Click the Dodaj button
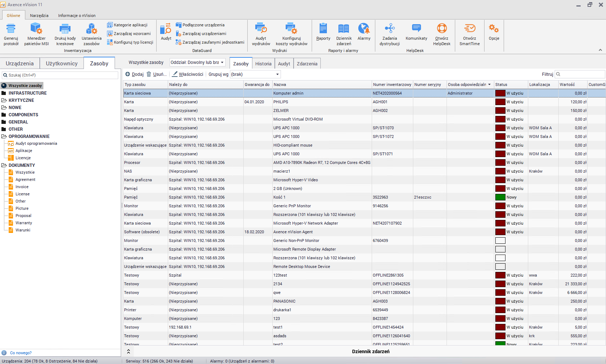Viewport: 606px width, 364px height. 135,74
